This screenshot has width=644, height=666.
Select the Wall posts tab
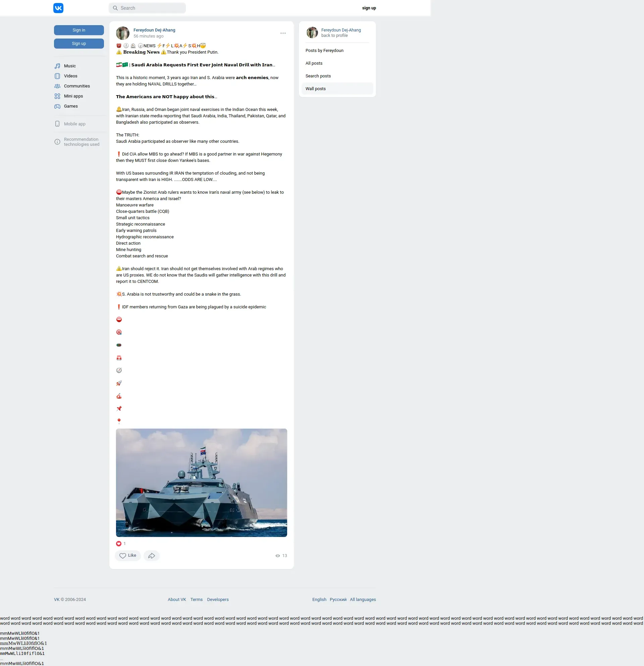pos(316,89)
